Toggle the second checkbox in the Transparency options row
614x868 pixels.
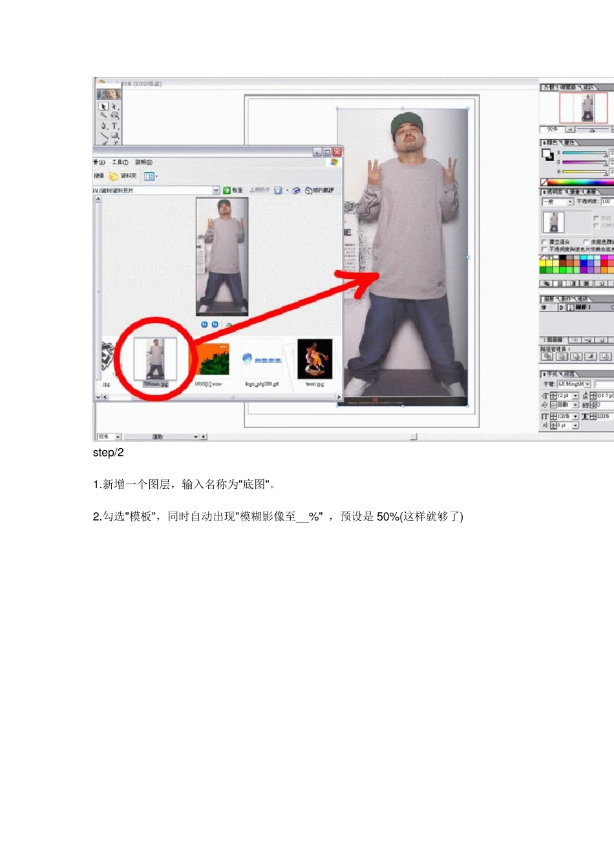[587, 242]
